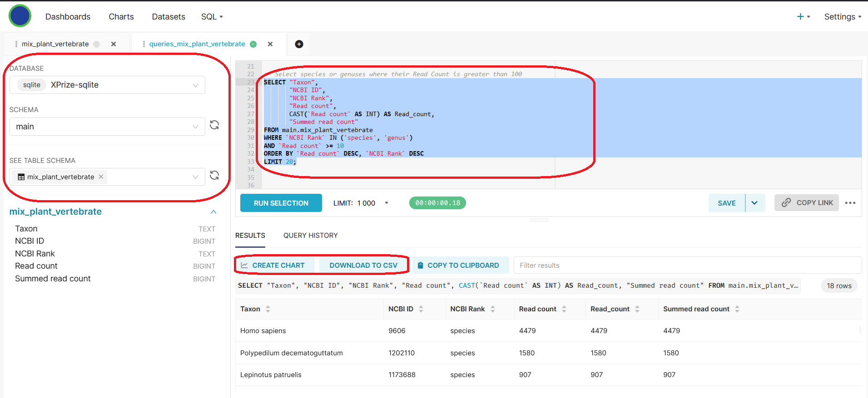Close the mix_plant_vertebrate tab
Viewport: 868px width, 398px height.
pos(114,44)
